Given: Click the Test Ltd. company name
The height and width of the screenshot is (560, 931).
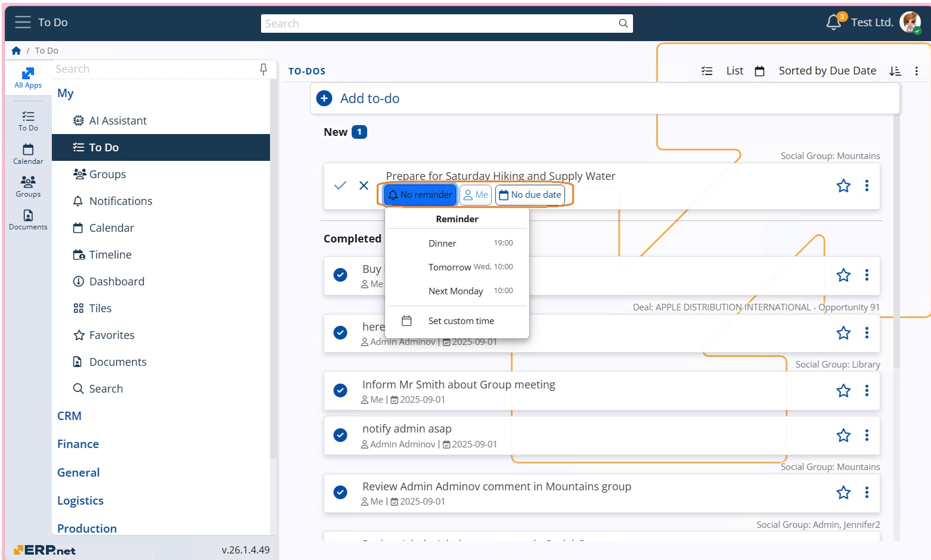Looking at the screenshot, I should 872,22.
